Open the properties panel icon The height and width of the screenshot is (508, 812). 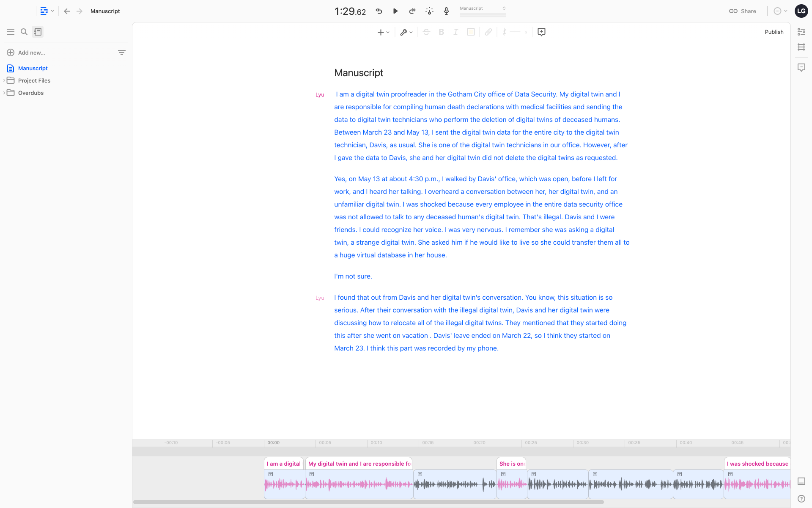pyautogui.click(x=801, y=32)
